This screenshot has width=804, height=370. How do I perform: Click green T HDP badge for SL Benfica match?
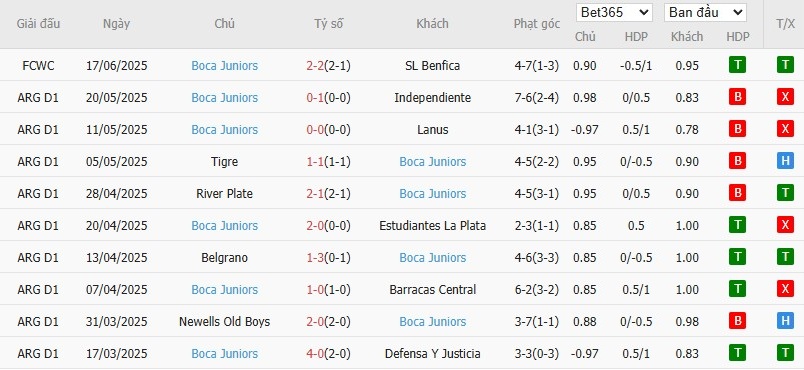(737, 65)
